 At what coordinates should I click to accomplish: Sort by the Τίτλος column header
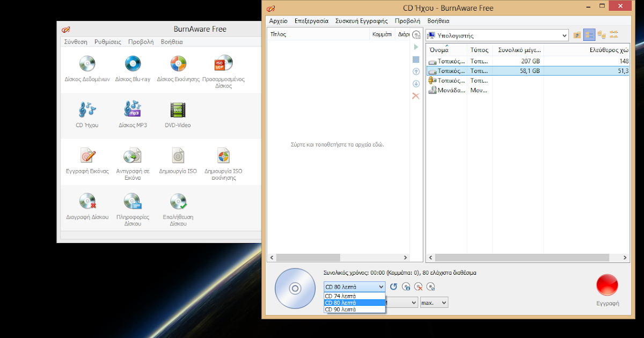[319, 34]
